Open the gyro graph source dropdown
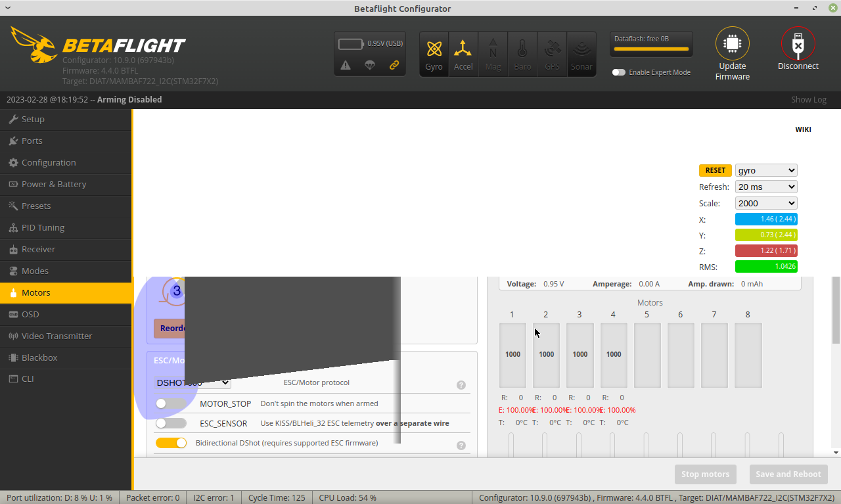 pos(765,170)
